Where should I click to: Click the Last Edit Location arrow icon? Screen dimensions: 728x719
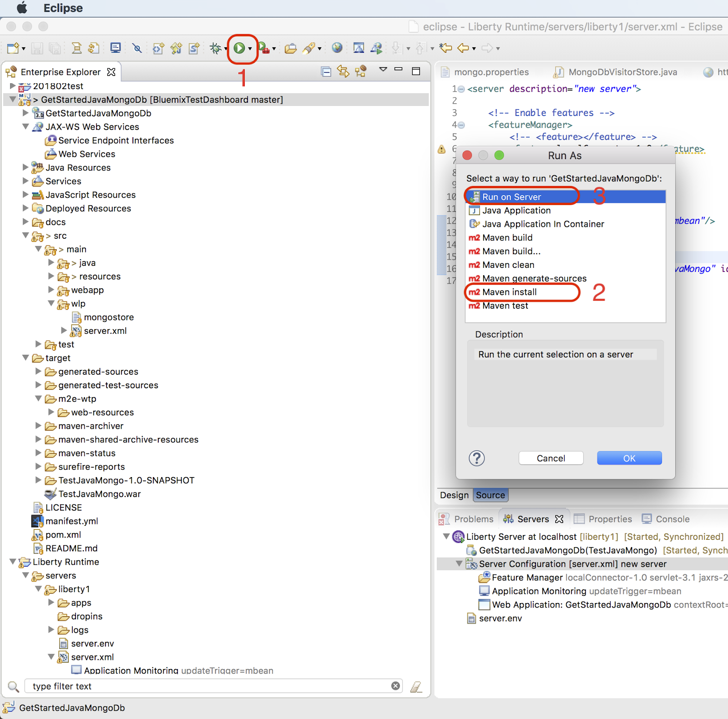[445, 47]
